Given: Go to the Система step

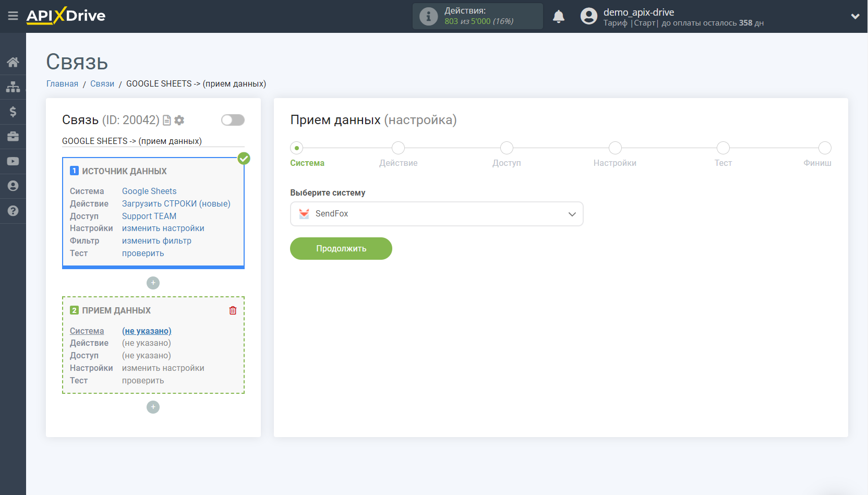Looking at the screenshot, I should click(x=297, y=148).
